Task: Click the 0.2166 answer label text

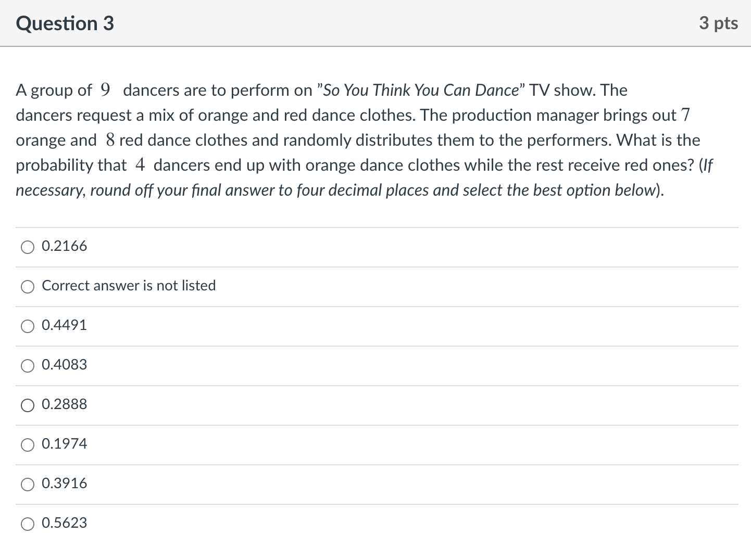Action: coord(65,246)
